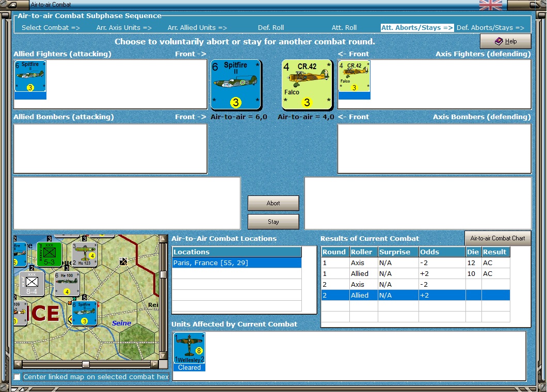Select the small Spitfire counter in Allied Fighters list
Screen dimensions: 547x392
coord(30,80)
